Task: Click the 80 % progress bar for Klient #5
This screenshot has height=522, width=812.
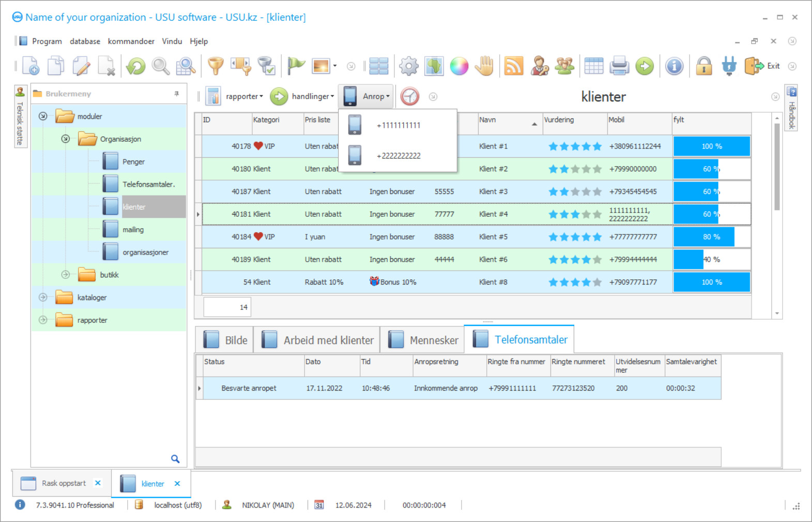Action: pos(712,237)
